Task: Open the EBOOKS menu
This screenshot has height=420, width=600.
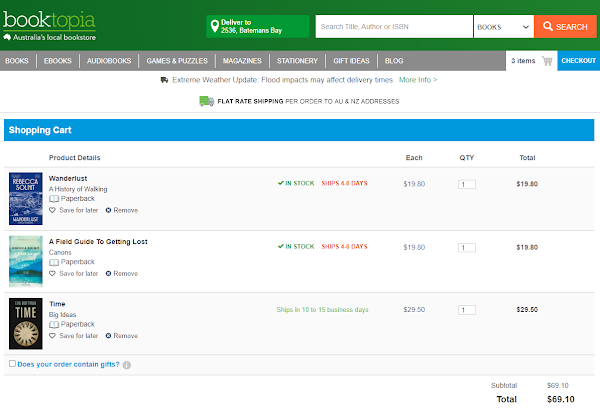Action: tap(58, 61)
